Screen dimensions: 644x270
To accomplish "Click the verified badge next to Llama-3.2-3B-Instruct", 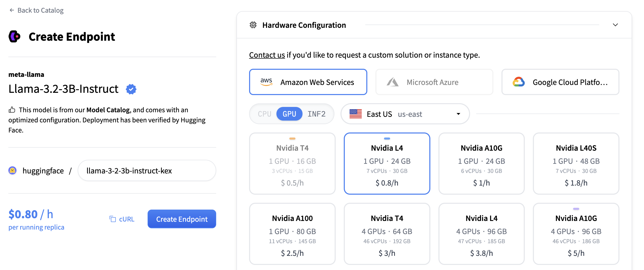I will click(131, 89).
